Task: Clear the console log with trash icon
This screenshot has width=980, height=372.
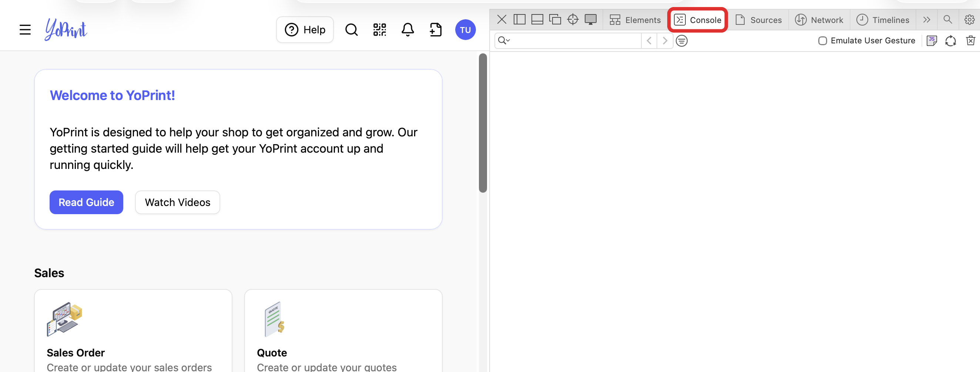Action: (x=970, y=41)
